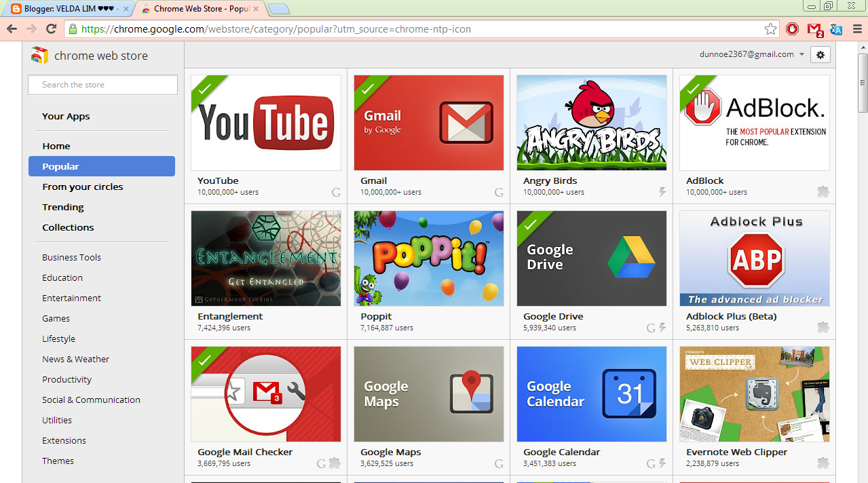Viewport: 868px width, 483px height.
Task: Click the puzzle piece icon under Evernote Web Clipper
Action: tap(823, 463)
